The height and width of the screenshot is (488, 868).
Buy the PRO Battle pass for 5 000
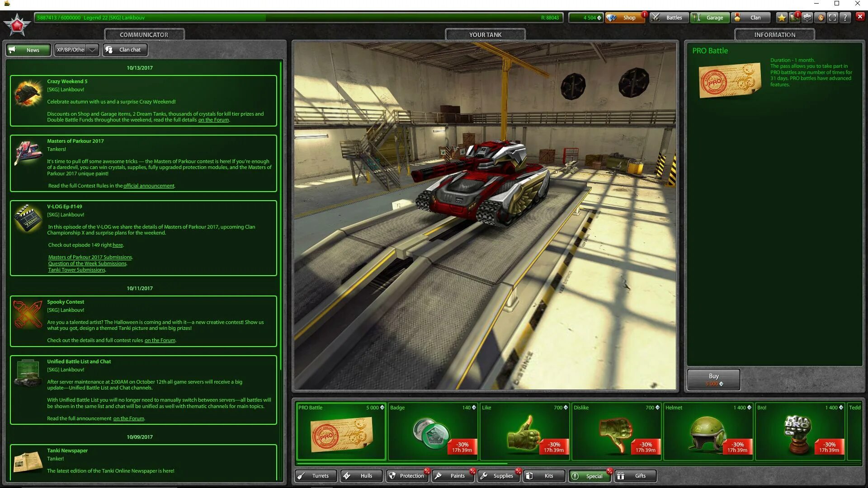point(713,380)
